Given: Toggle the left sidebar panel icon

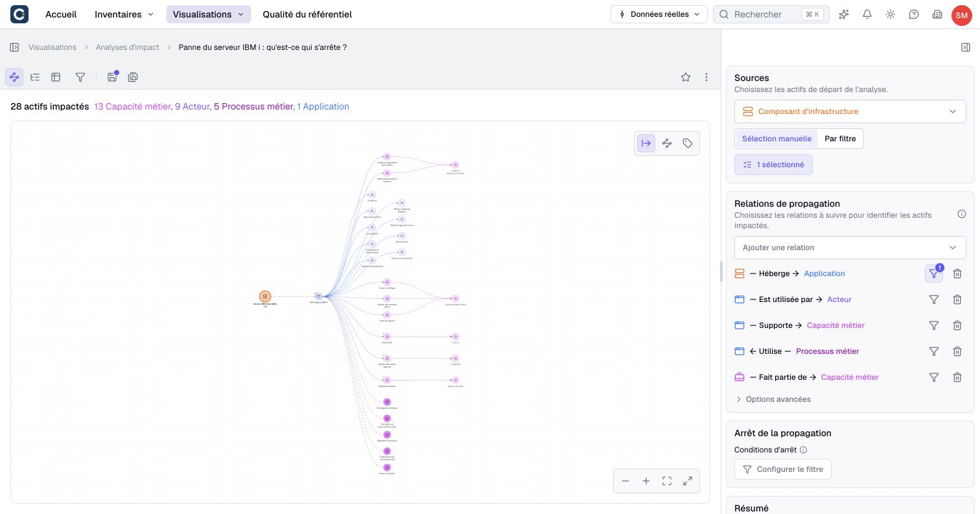Looking at the screenshot, I should tap(14, 47).
